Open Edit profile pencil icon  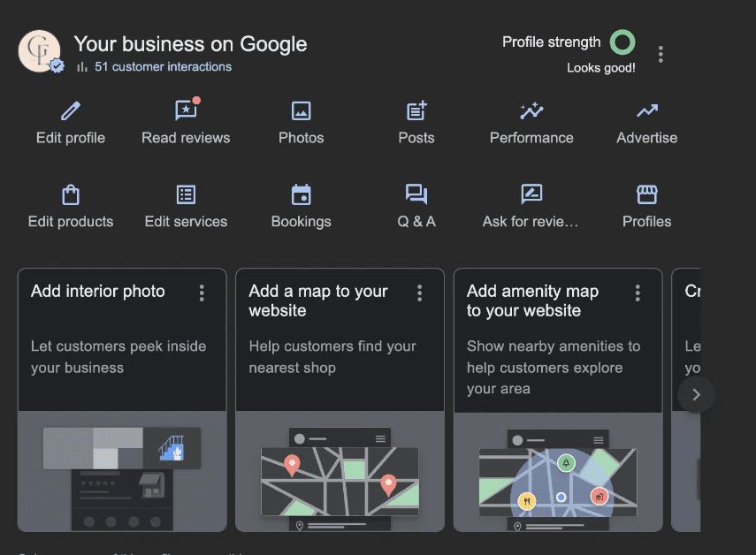click(x=71, y=110)
